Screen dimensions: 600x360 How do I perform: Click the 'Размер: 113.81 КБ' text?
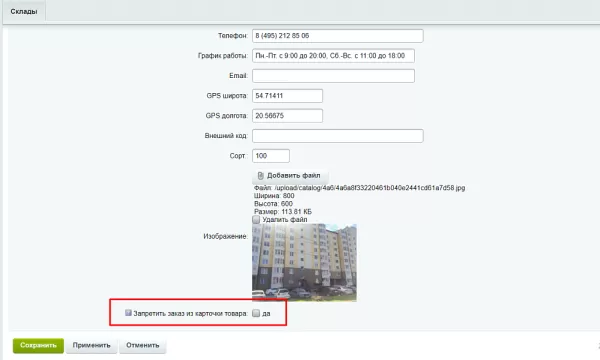pyautogui.click(x=283, y=212)
